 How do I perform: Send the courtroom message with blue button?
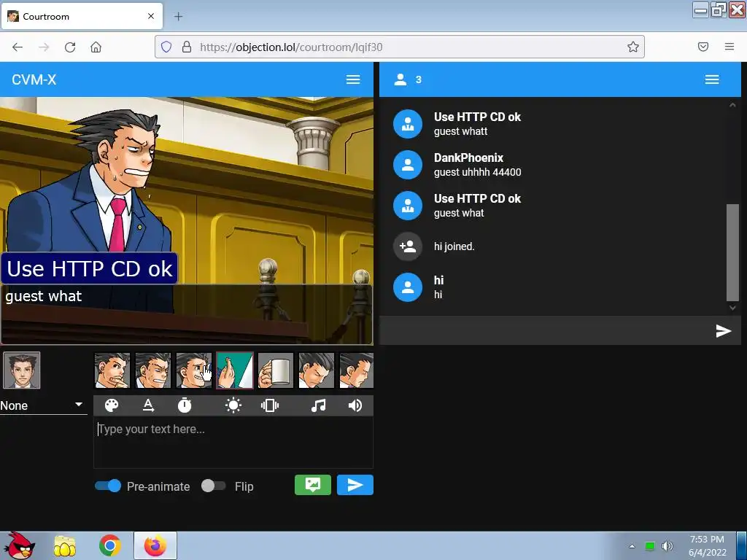(355, 485)
